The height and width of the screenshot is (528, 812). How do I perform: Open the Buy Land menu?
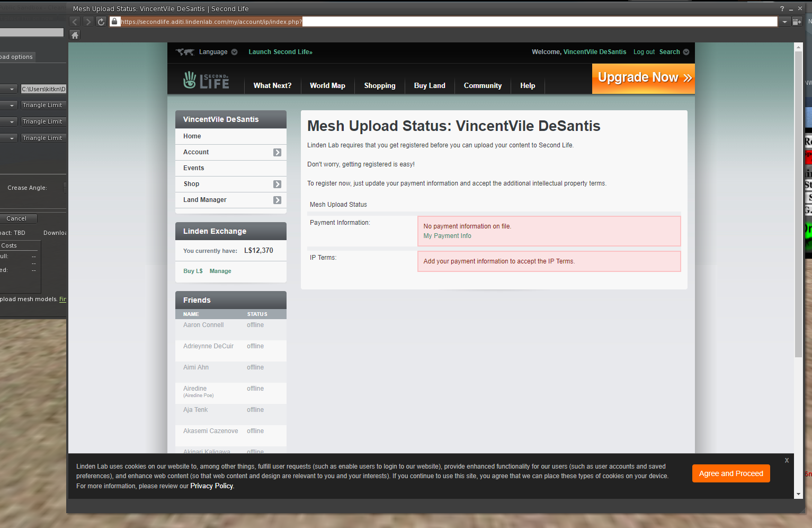(x=430, y=85)
